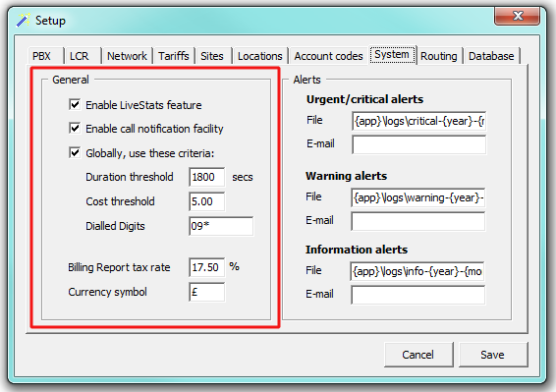This screenshot has height=392, width=556.
Task: Click the Currency symbol field
Action: coord(206,292)
